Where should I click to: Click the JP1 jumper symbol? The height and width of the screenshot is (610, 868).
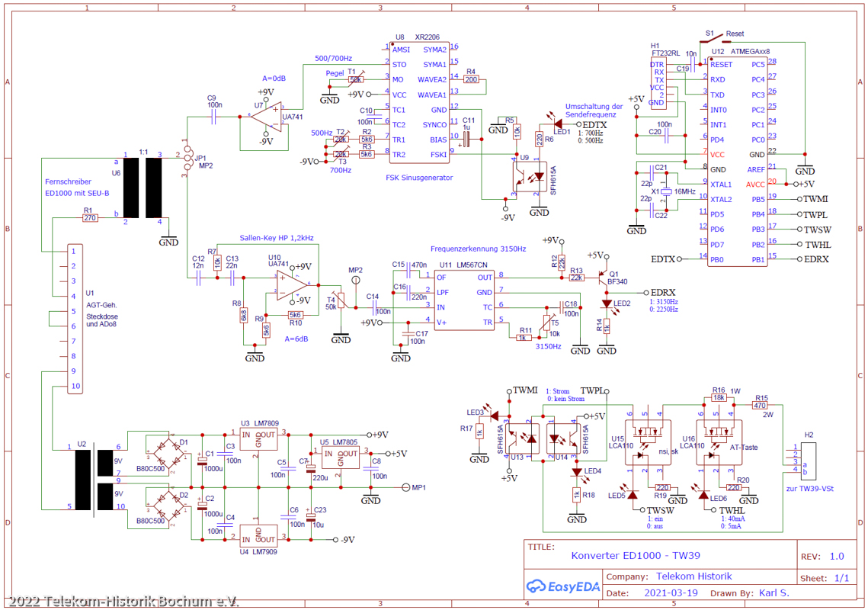click(184, 156)
